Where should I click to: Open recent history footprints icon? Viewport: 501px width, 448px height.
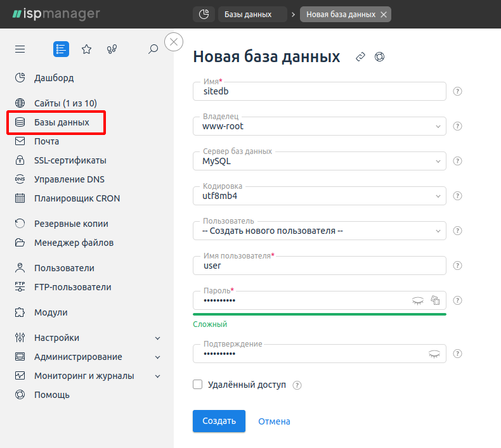point(112,49)
